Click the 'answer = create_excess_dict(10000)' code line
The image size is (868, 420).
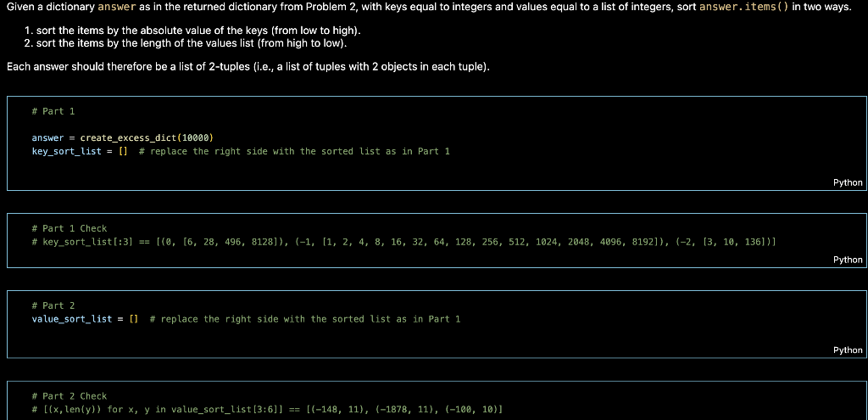coord(122,137)
